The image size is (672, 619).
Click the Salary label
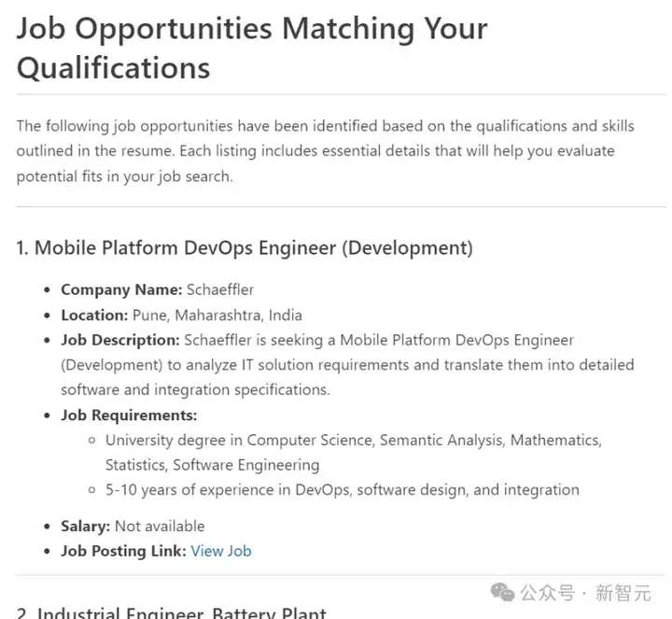point(86,526)
